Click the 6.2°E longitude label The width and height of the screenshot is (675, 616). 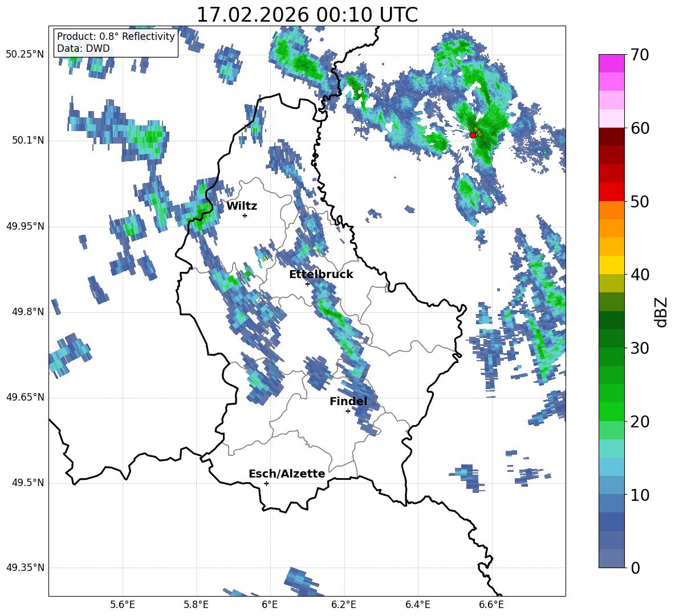(344, 605)
